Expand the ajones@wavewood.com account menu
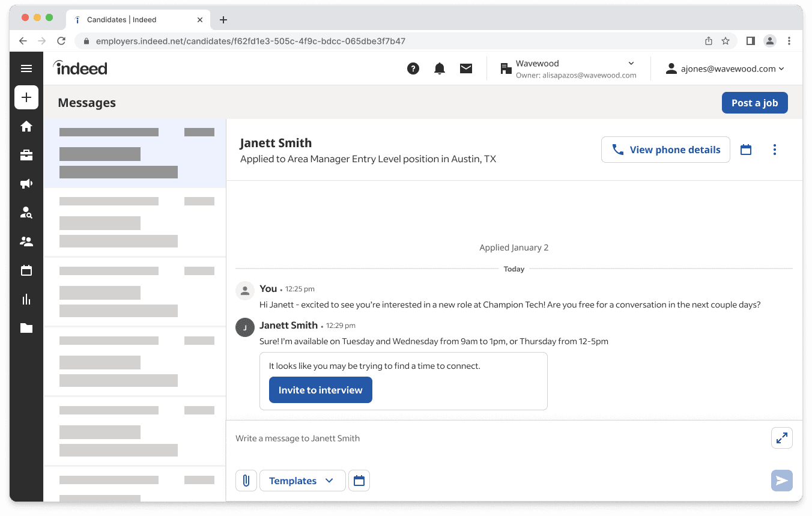The image size is (812, 516). tap(725, 69)
